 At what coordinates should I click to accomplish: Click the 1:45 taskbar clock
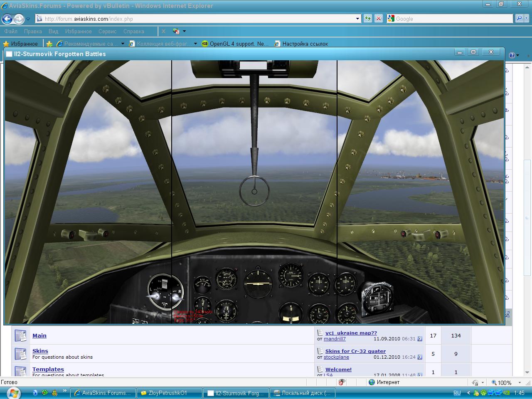click(519, 393)
